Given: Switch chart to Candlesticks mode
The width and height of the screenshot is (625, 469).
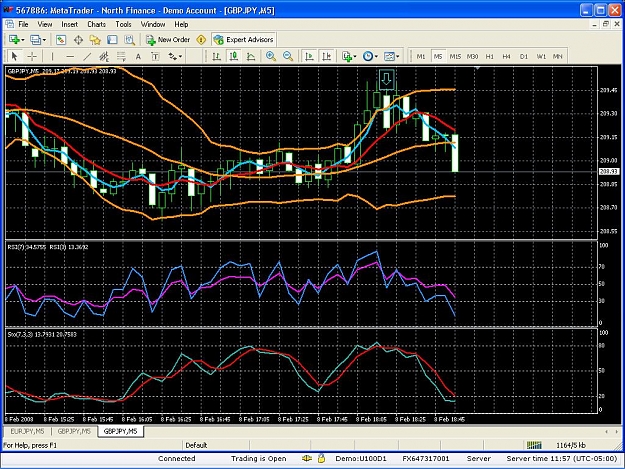Looking at the screenshot, I should [x=234, y=56].
